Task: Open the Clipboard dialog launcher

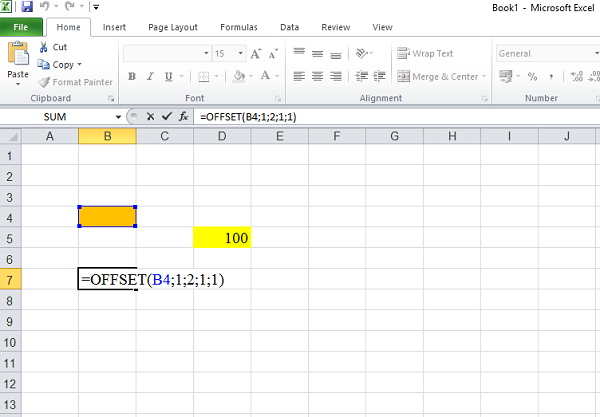Action: click(111, 99)
